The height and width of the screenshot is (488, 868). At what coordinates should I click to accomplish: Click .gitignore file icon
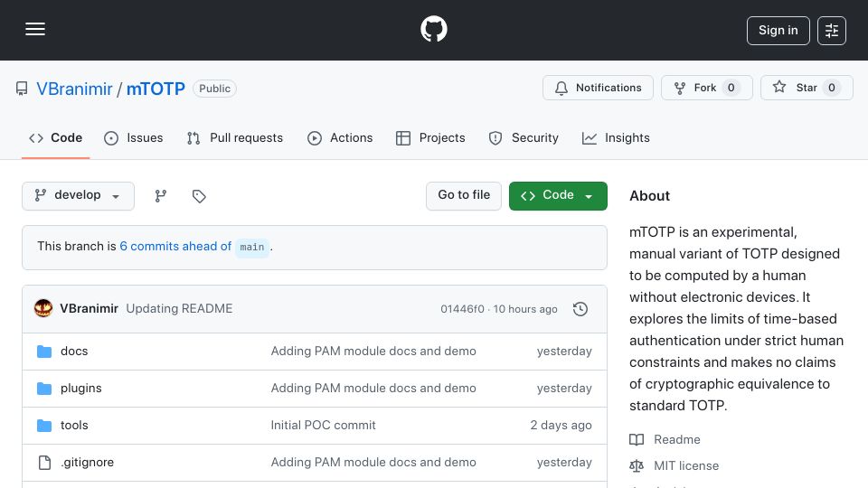tap(44, 463)
